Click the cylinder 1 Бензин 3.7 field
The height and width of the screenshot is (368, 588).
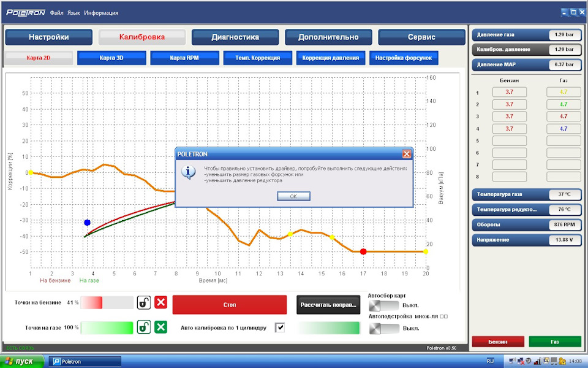pyautogui.click(x=509, y=92)
